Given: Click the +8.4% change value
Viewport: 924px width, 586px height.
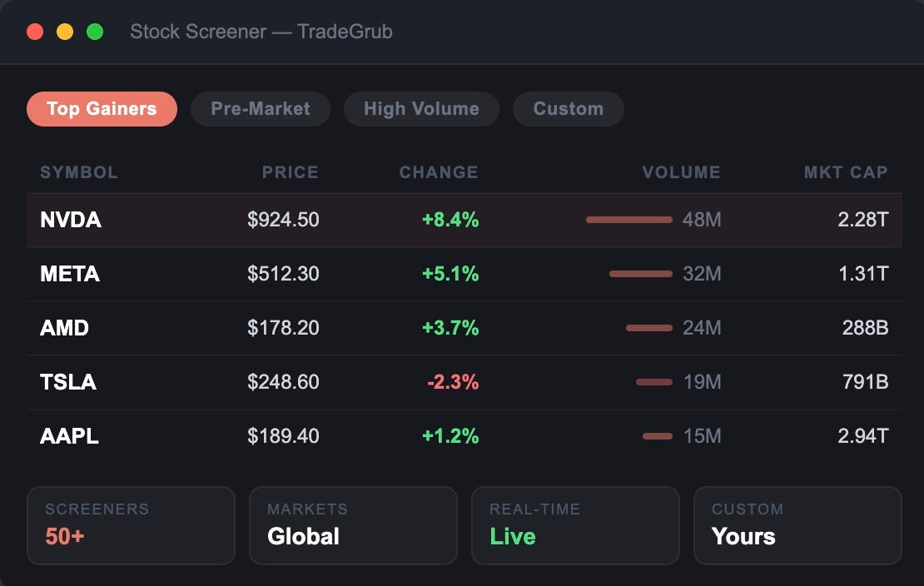Looking at the screenshot, I should [450, 220].
